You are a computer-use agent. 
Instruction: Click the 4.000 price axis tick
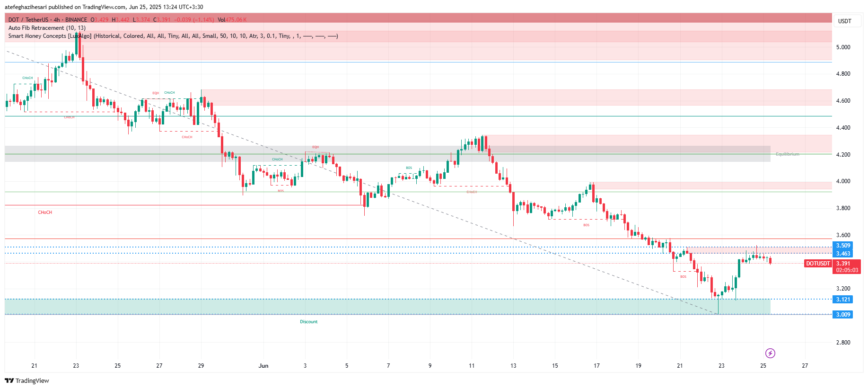(x=843, y=181)
